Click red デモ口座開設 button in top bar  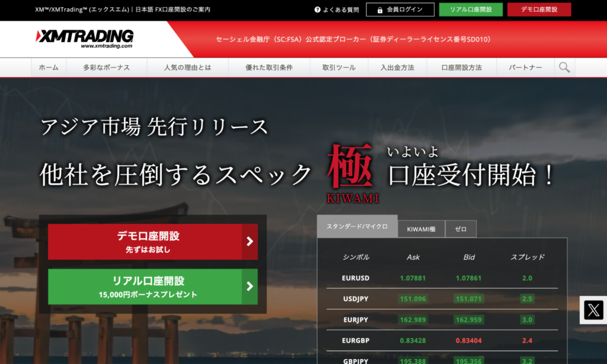(539, 9)
